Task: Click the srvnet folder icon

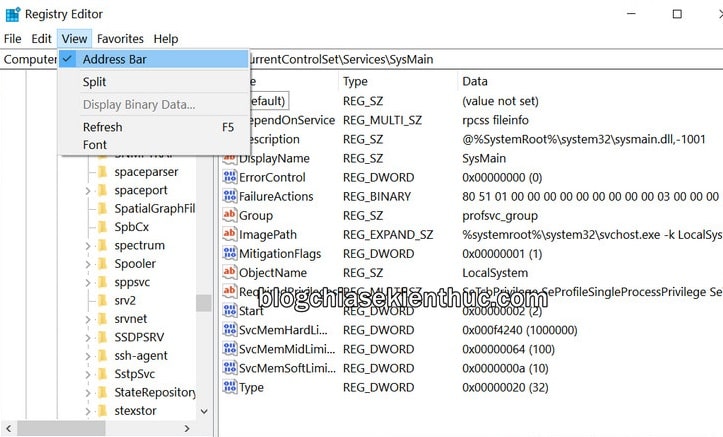Action: (103, 319)
